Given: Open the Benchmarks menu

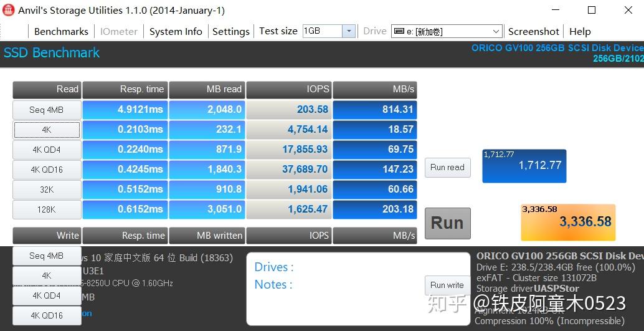Looking at the screenshot, I should 61,31.
